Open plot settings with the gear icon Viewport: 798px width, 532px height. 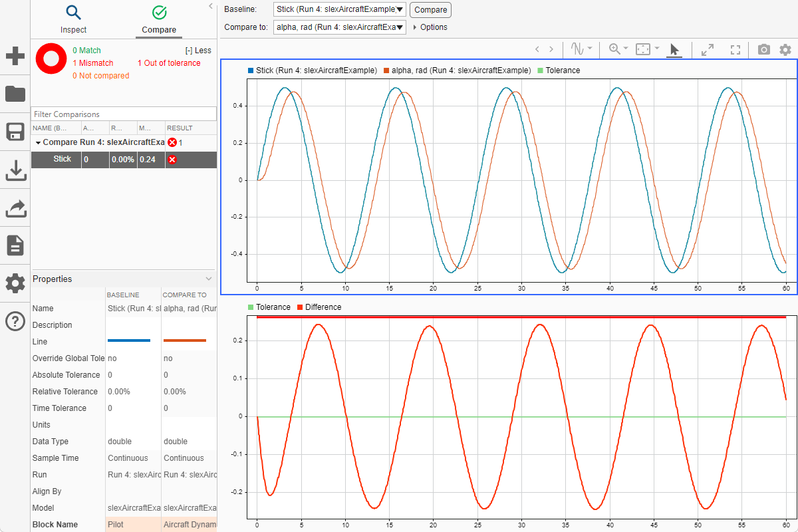tap(785, 49)
